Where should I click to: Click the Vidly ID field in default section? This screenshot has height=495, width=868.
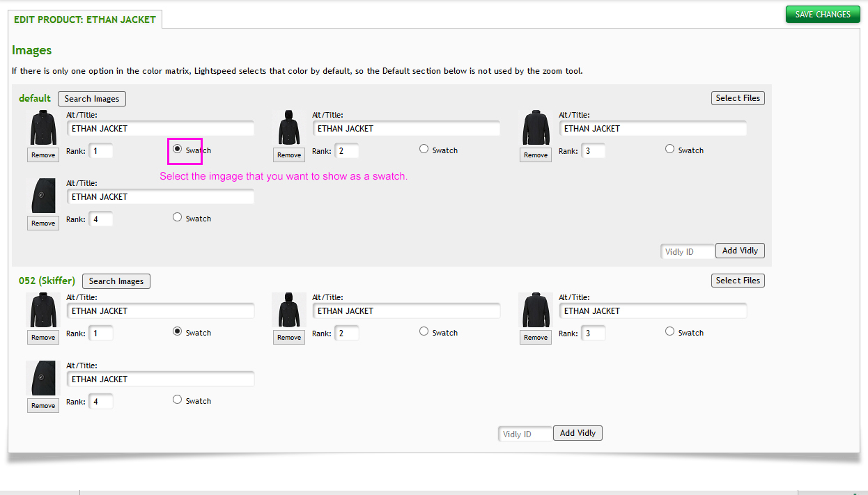tap(687, 251)
